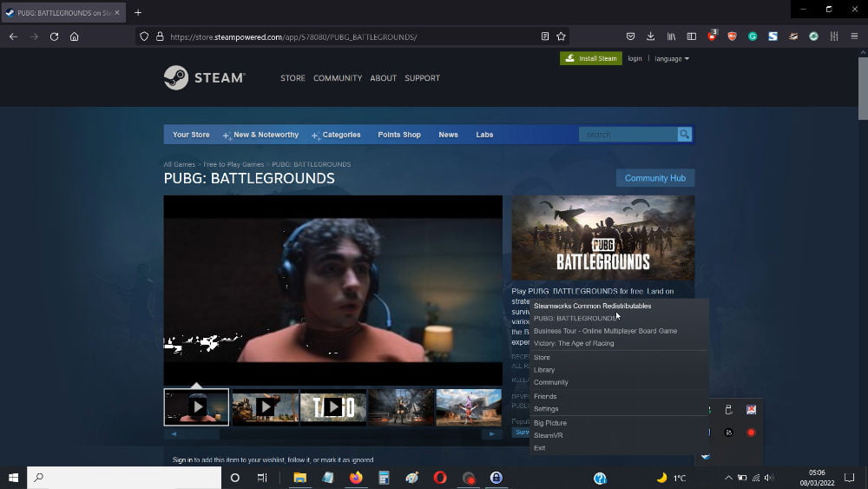
Task: Click the red extension icon with badge 3
Action: tap(712, 36)
